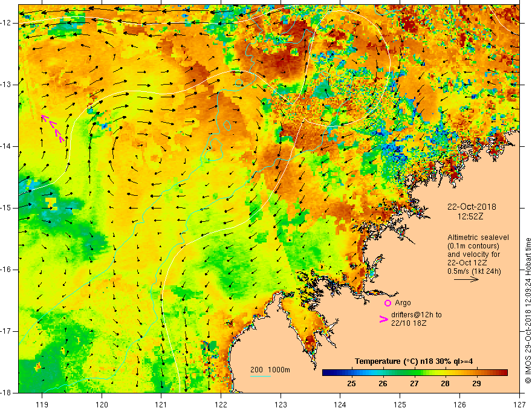The image size is (532, 411).
Task: Click the 'drifters@12h to' legend label
Action: tap(417, 315)
